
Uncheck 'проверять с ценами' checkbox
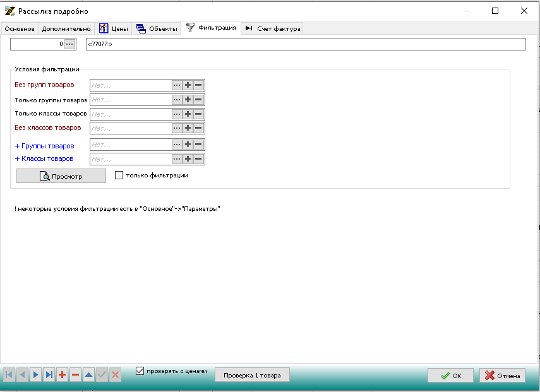click(x=140, y=371)
